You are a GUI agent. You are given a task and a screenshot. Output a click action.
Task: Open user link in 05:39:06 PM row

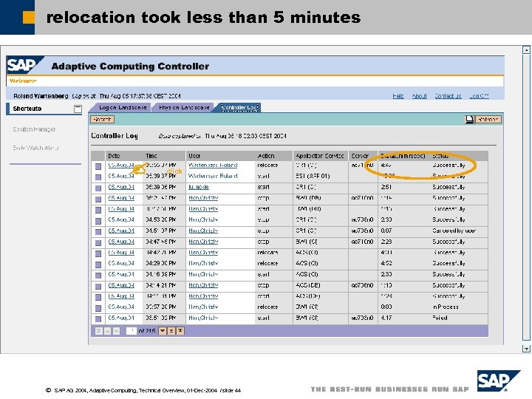(199, 187)
